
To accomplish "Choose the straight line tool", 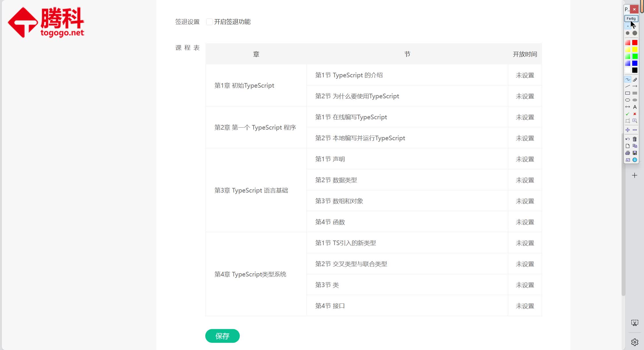I will pyautogui.click(x=628, y=86).
